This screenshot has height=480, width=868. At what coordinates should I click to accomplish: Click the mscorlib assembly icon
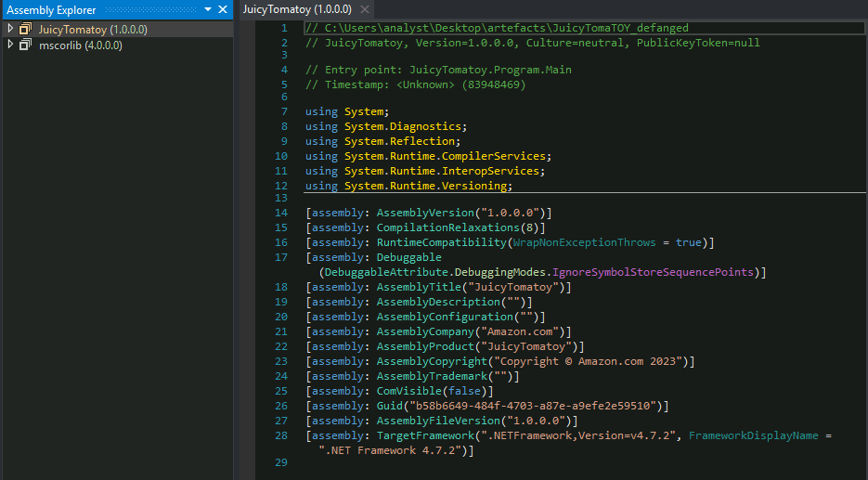click(25, 45)
